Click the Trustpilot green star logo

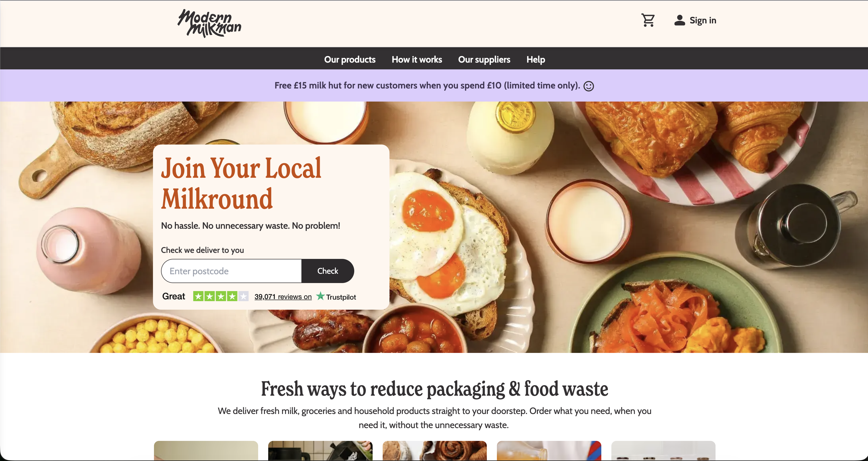pos(320,296)
